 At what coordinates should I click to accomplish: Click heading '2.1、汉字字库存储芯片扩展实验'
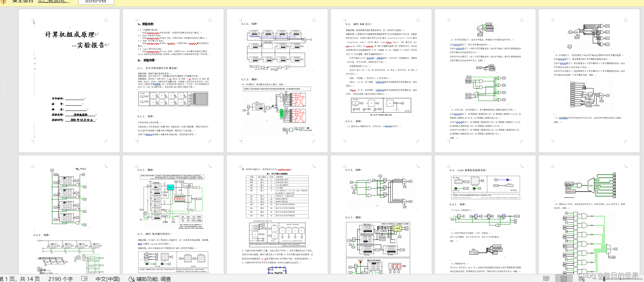pyautogui.click(x=158, y=68)
